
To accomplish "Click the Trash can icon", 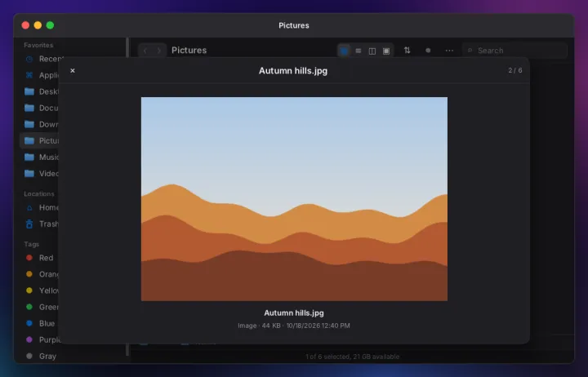I will point(29,224).
